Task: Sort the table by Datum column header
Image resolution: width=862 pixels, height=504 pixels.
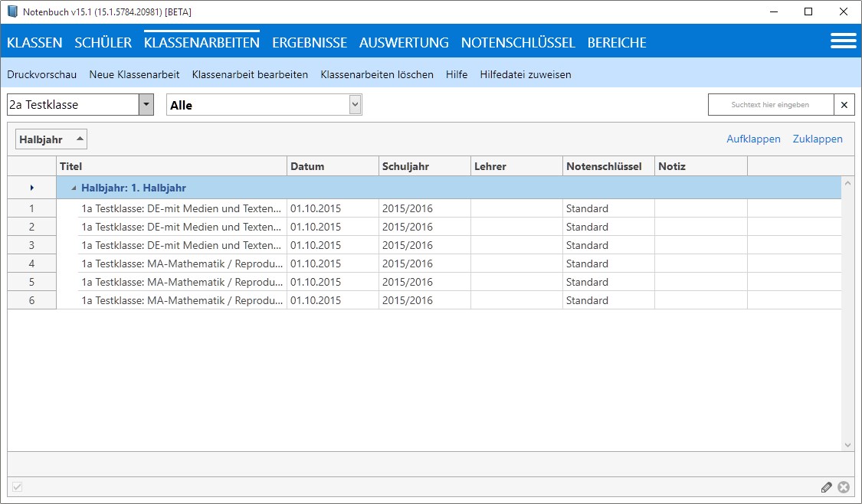Action: click(x=333, y=166)
